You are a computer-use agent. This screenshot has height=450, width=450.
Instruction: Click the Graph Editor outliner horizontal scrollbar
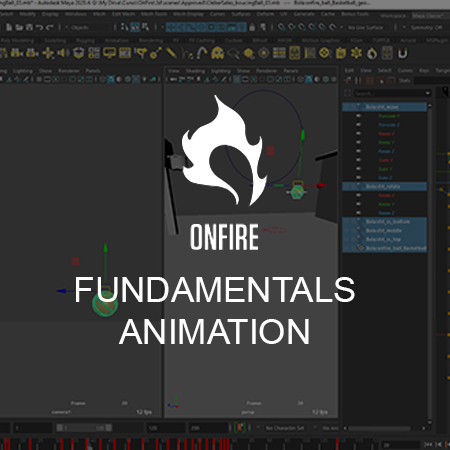(379, 428)
